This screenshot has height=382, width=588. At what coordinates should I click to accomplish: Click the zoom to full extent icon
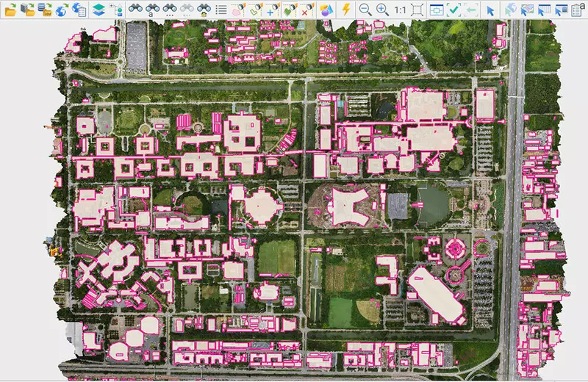click(x=417, y=10)
